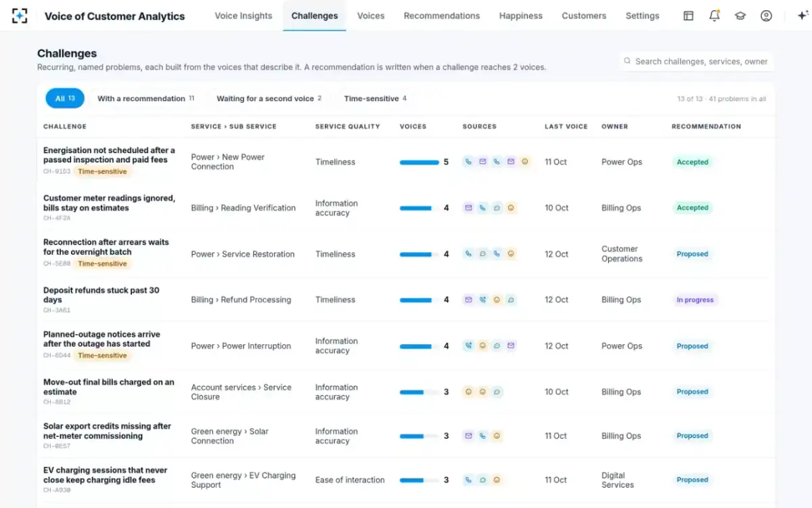Click mail source icon in Solar export credits row
Screen dimensions: 812x508
(x=468, y=436)
